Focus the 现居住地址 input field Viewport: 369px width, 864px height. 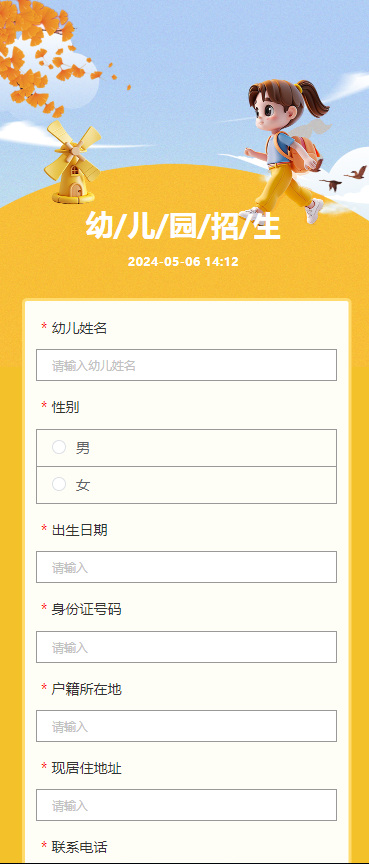(x=186, y=805)
